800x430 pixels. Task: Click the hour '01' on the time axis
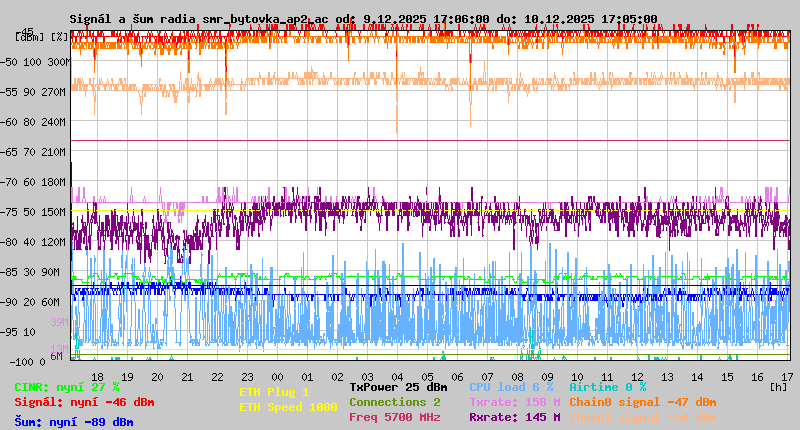307,377
